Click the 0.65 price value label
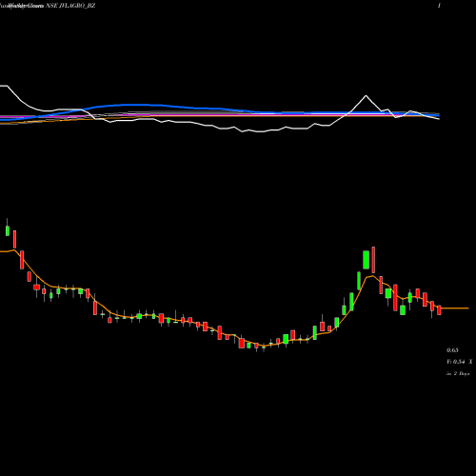 (452, 350)
